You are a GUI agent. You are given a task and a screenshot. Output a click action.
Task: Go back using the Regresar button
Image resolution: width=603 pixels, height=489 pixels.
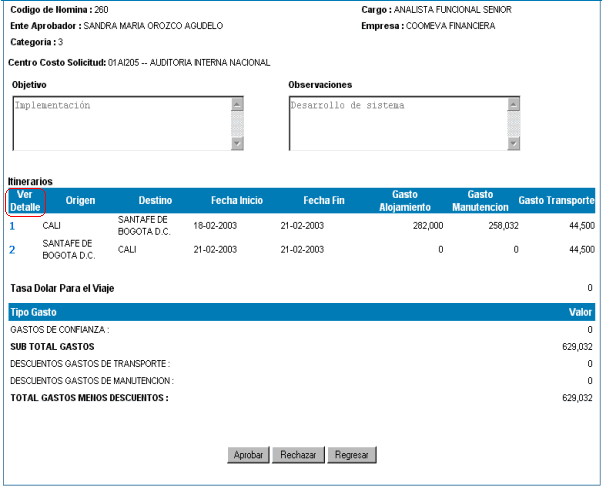click(352, 454)
